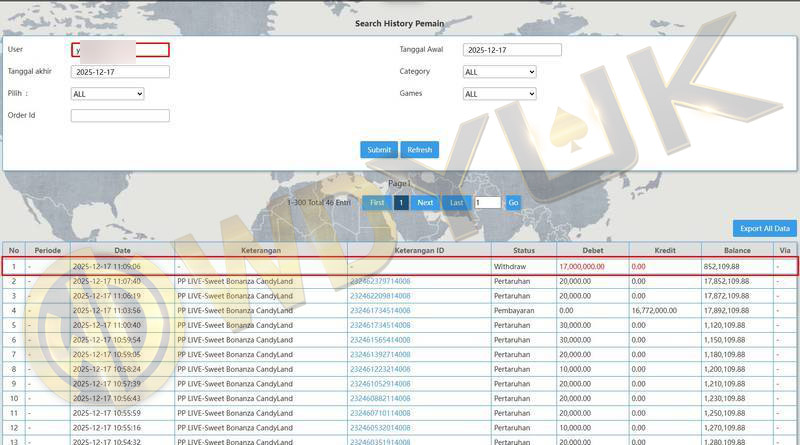This screenshot has height=445, width=800.
Task: Select page 1 in pagination
Action: (x=400, y=202)
